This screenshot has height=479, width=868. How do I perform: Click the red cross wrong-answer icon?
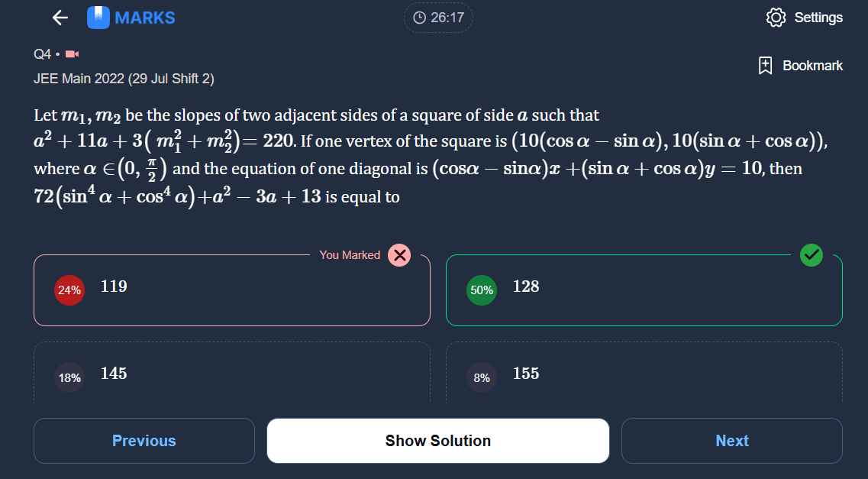coord(399,255)
